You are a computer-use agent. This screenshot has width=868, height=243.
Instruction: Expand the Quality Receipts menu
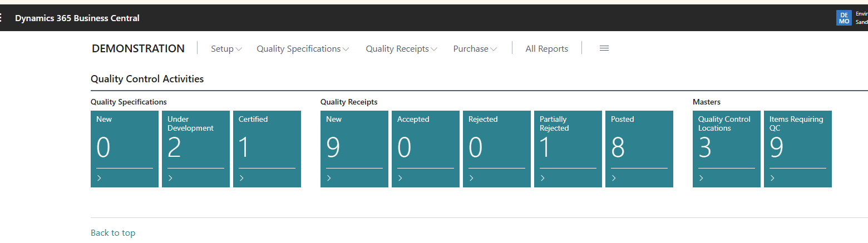point(401,49)
